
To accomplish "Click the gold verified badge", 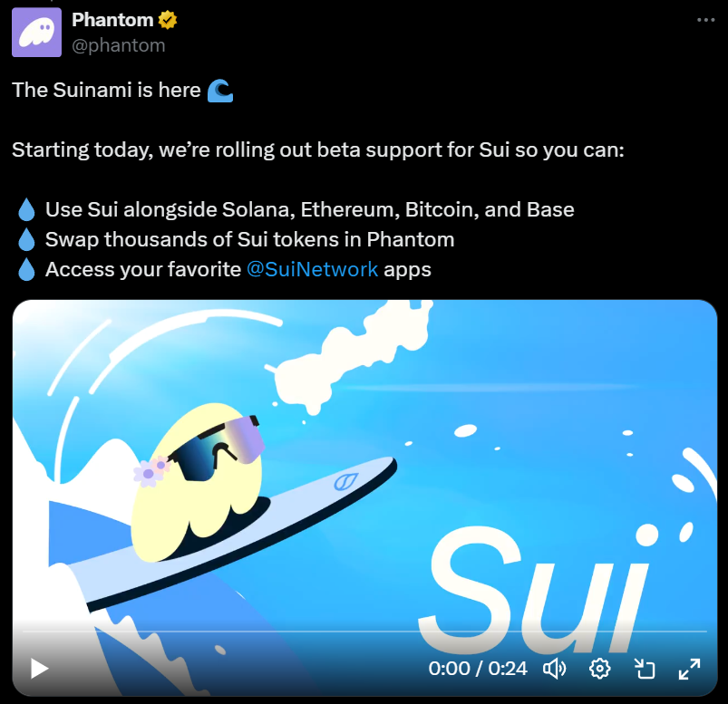I will (x=167, y=20).
